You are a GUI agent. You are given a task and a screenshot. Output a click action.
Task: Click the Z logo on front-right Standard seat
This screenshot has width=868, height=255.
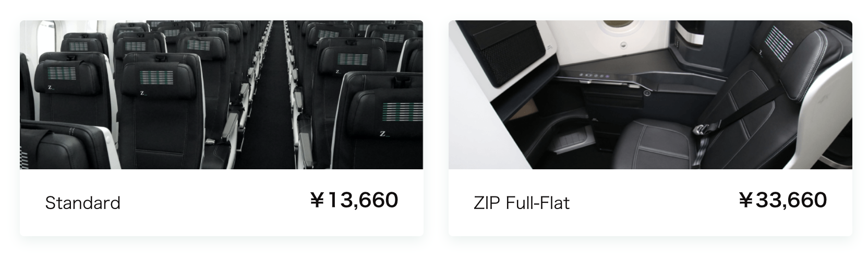[x=384, y=134]
